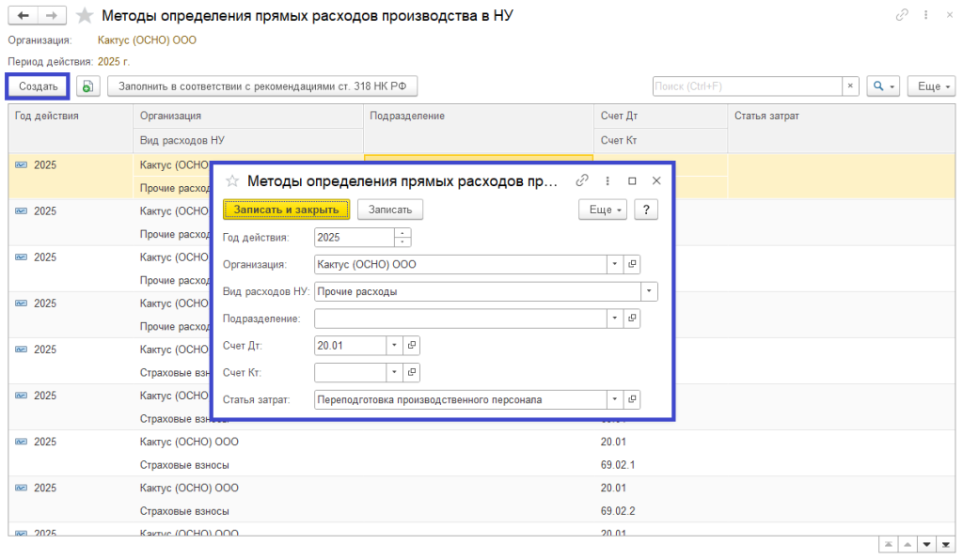Jump to the last row of the list
The width and height of the screenshot is (963, 560).
point(945,545)
